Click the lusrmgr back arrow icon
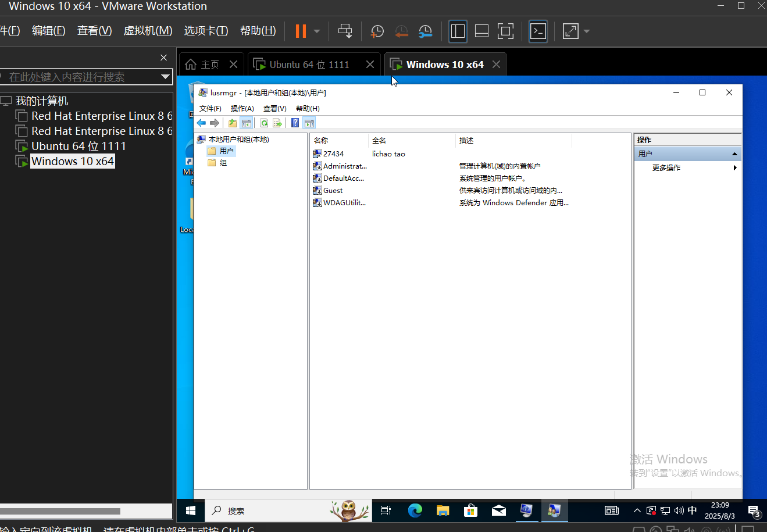The height and width of the screenshot is (532, 767). [201, 123]
